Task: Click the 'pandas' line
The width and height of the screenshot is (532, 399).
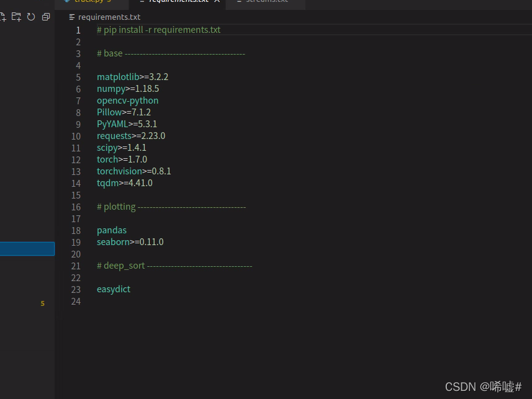Action: coord(112,230)
